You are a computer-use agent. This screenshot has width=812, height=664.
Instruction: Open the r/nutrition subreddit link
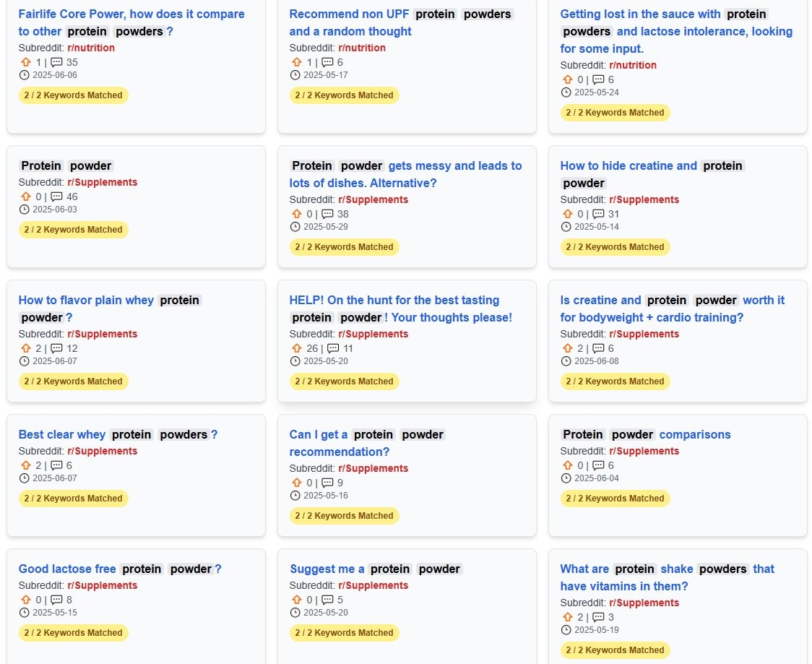90,48
